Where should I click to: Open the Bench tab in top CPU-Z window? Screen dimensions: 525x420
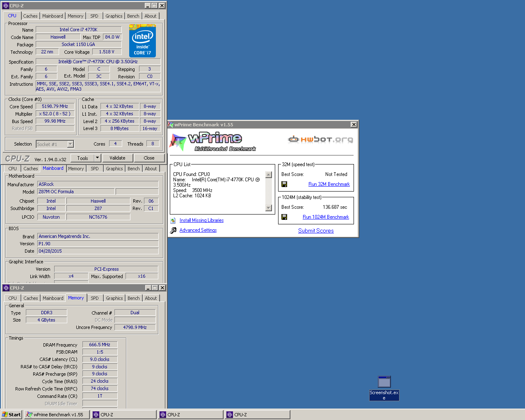click(133, 16)
